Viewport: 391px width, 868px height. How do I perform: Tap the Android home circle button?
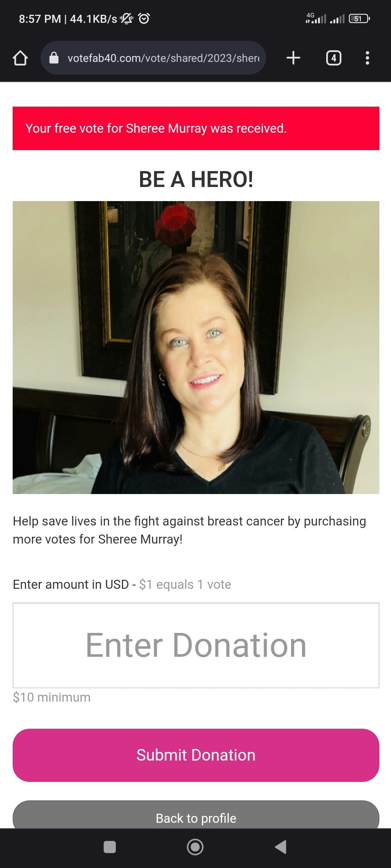click(195, 847)
